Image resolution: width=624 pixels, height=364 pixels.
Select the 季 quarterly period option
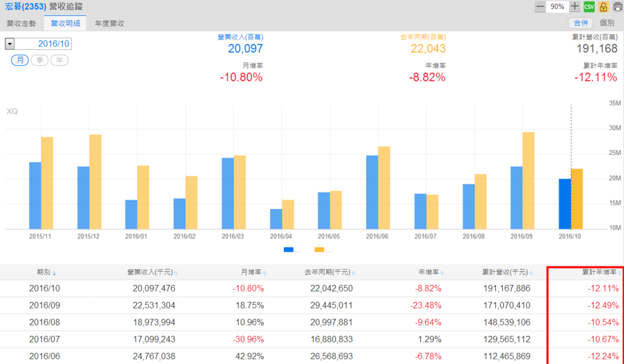pyautogui.click(x=40, y=60)
